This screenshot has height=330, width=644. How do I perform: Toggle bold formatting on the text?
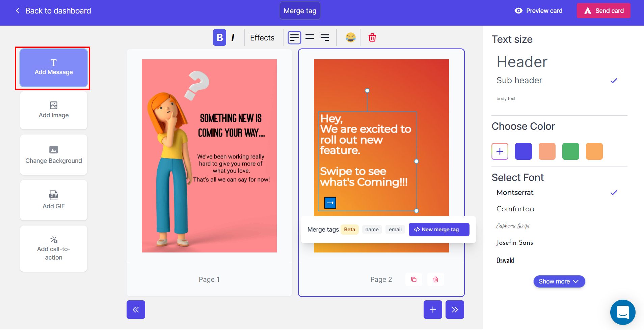point(219,37)
